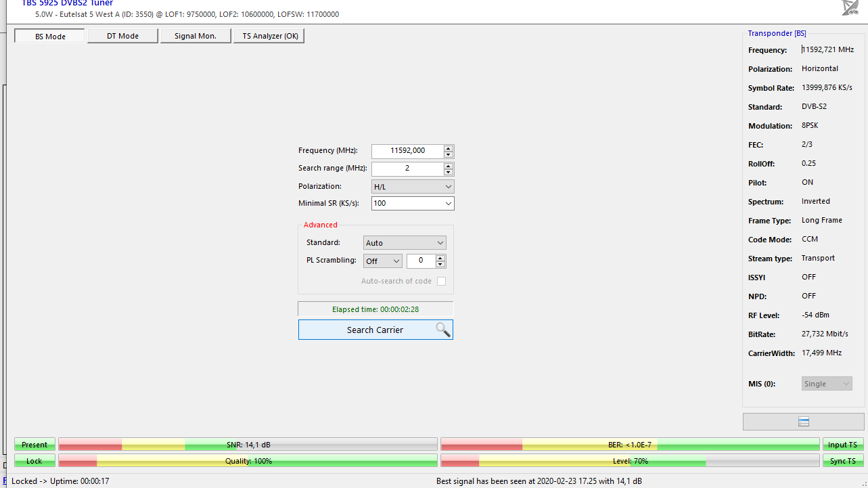This screenshot has height=488, width=868.
Task: Open the Standard Auto dropdown
Action: pyautogui.click(x=405, y=243)
